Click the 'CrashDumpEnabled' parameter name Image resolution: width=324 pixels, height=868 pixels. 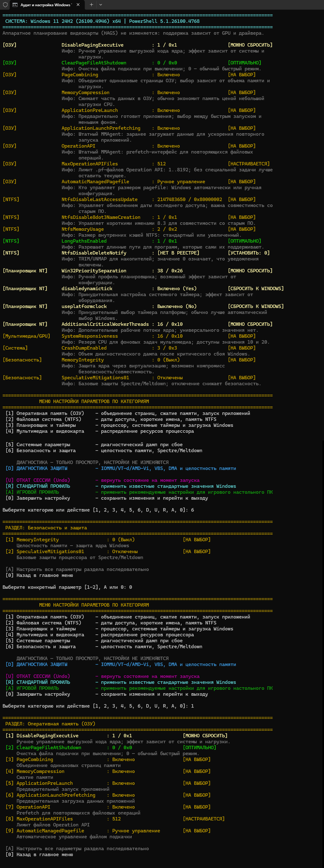[x=84, y=348]
